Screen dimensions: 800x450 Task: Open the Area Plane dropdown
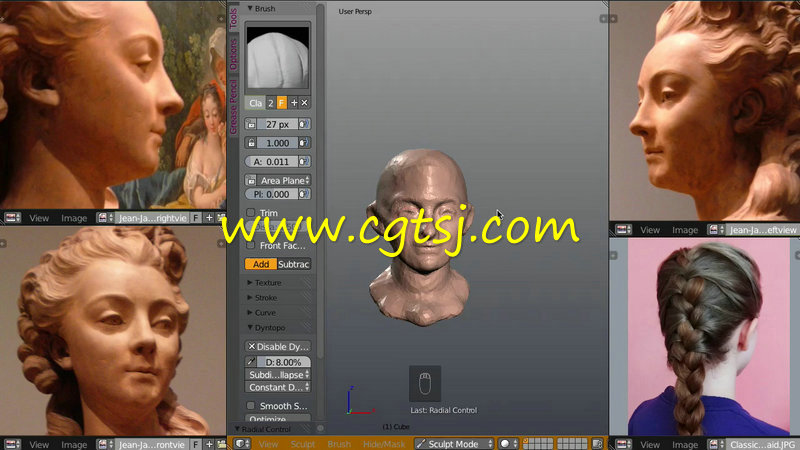284,180
